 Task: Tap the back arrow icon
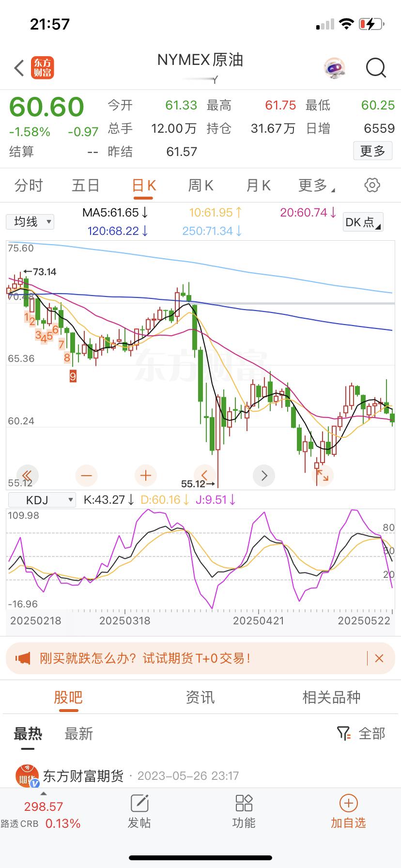[x=19, y=68]
